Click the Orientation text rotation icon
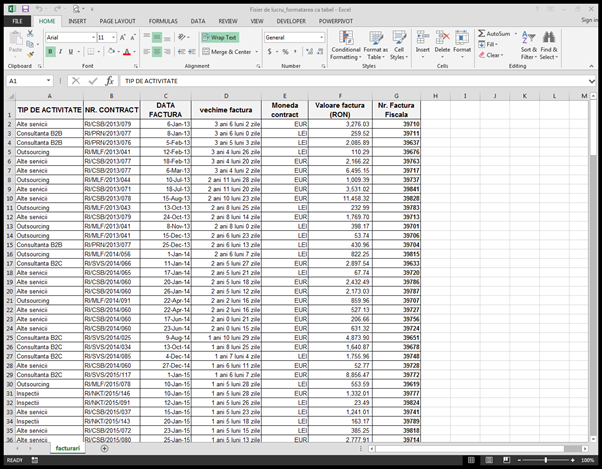This screenshot has width=602, height=469. pos(182,37)
